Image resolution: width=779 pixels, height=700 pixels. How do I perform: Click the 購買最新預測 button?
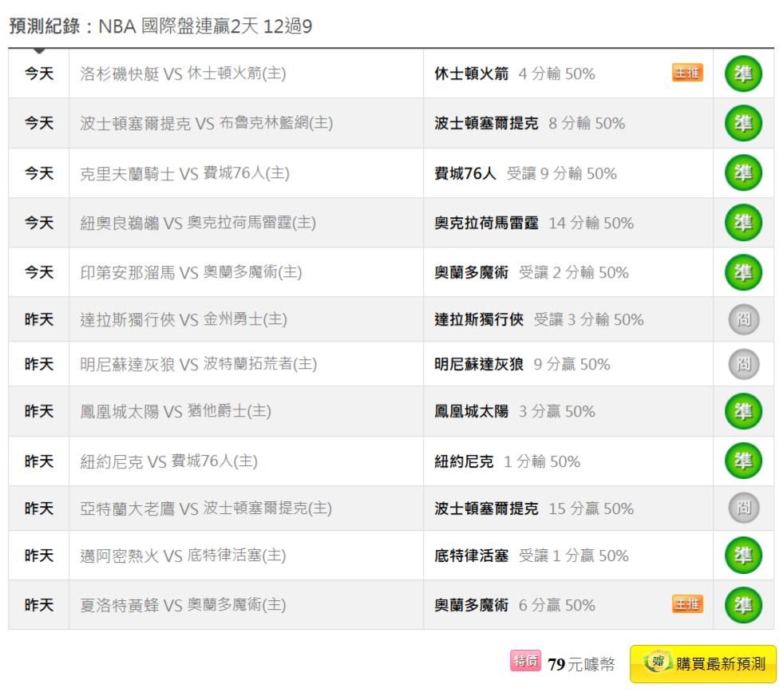click(703, 664)
